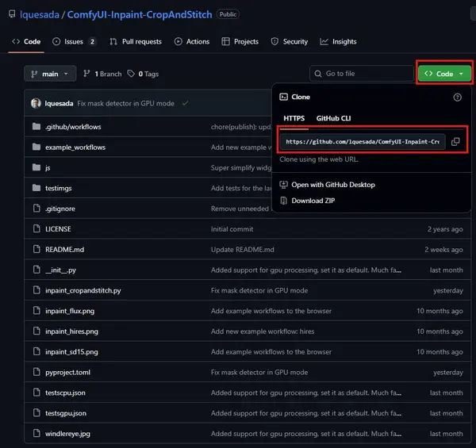The image size is (476, 448).
Task: Click the clone URL text field
Action: (x=363, y=142)
